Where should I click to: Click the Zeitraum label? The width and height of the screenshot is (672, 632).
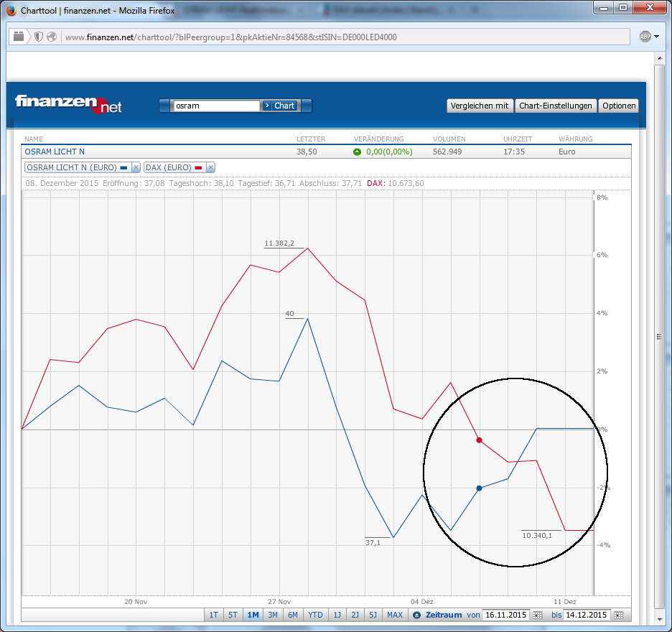point(444,615)
